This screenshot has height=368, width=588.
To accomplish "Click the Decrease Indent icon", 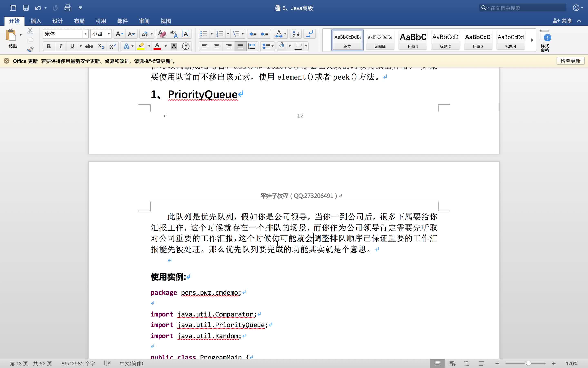I will pos(253,34).
